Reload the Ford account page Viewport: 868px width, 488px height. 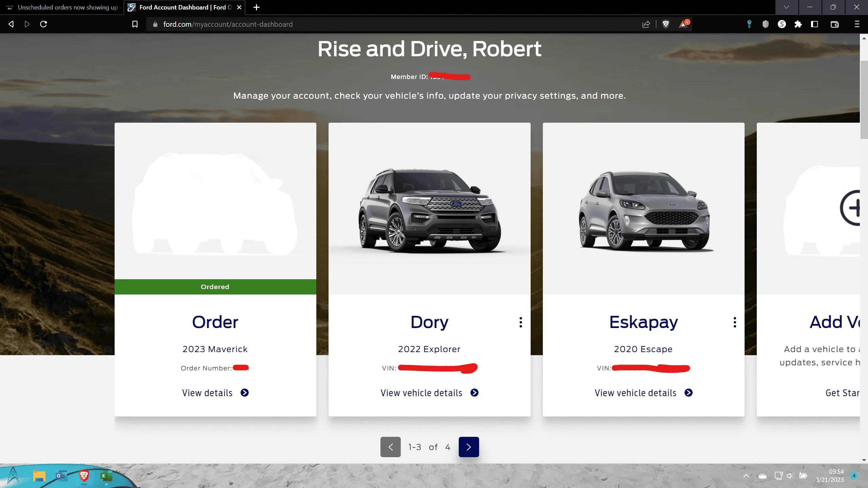pos(43,24)
